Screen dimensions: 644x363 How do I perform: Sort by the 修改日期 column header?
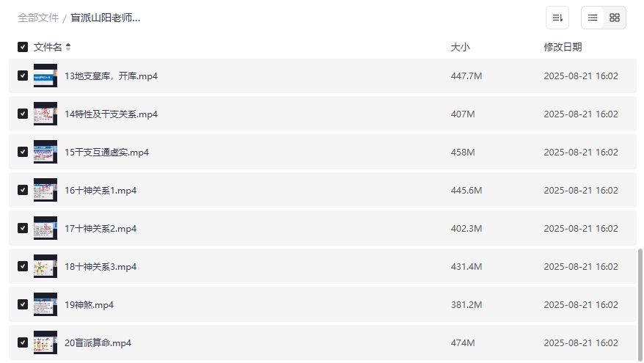pos(563,47)
